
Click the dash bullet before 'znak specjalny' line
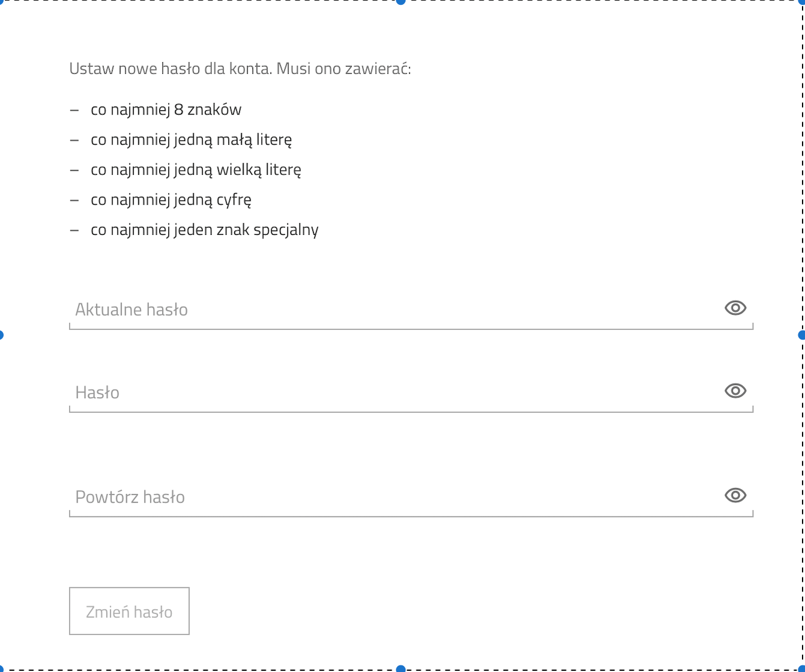[74, 231]
